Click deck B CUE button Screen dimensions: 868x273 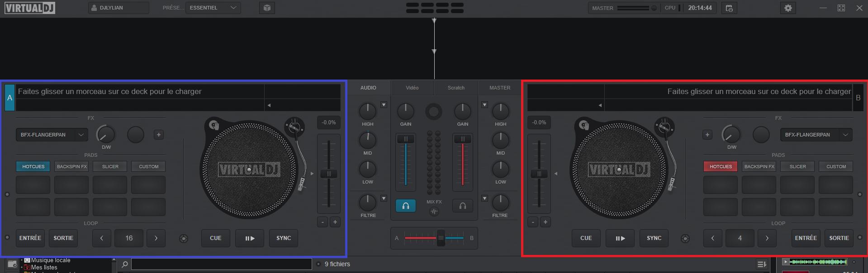[586, 238]
